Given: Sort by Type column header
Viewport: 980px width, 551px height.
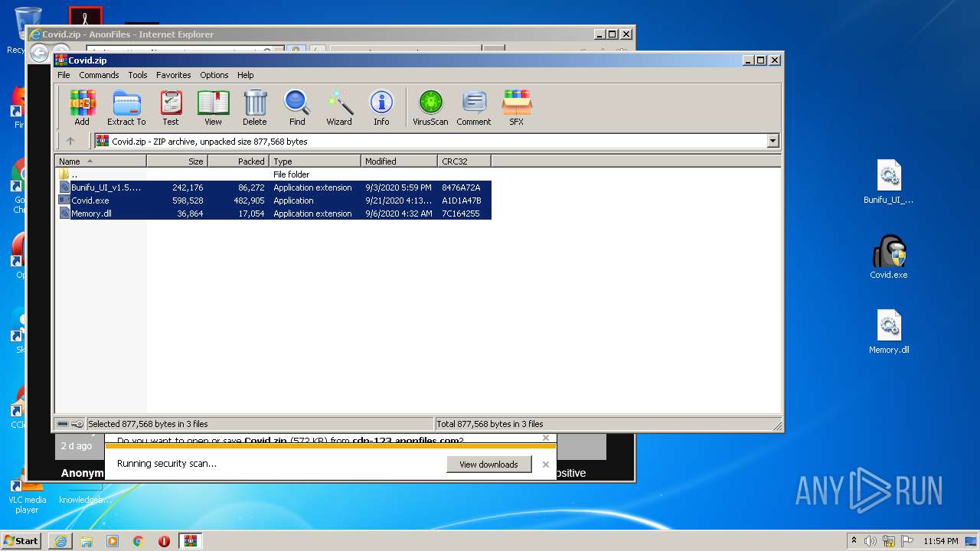Looking at the screenshot, I should pos(315,161).
